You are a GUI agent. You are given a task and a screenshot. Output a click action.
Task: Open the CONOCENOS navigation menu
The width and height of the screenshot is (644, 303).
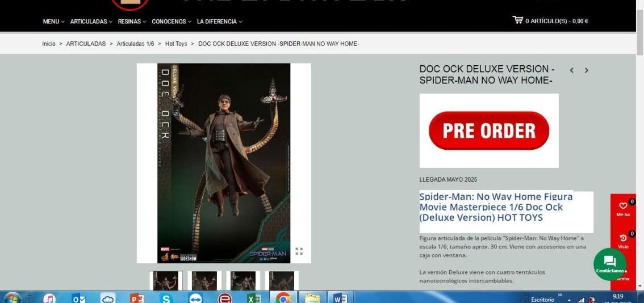click(x=171, y=22)
